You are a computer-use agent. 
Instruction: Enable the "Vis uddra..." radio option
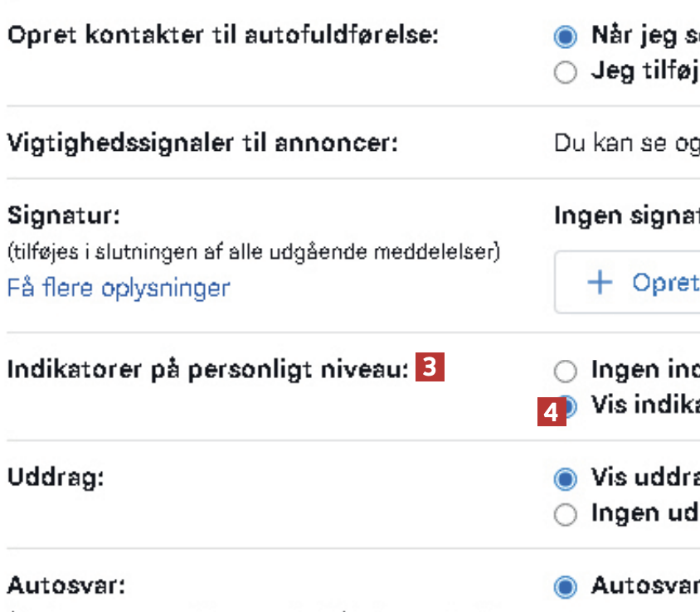coord(566,478)
